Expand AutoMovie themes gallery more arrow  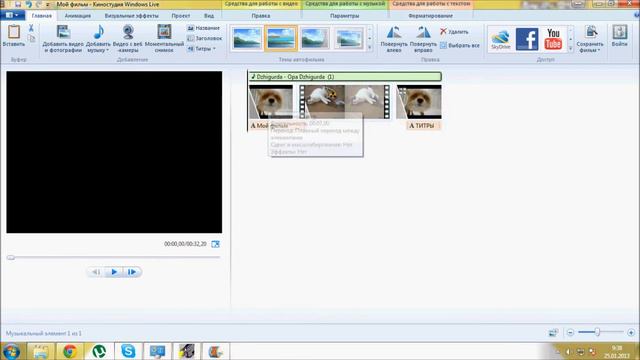(x=370, y=47)
